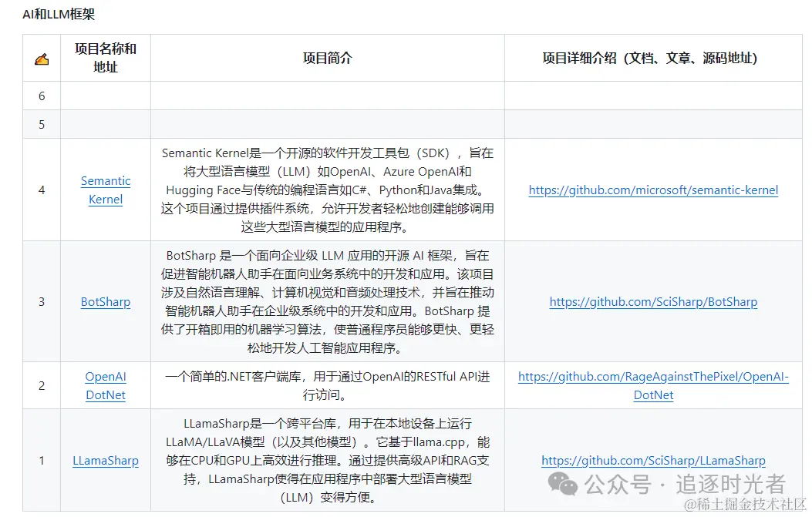Screen dimensions: 812x517
Task: Click the AI和LLM框架 heading
Action: [59, 15]
